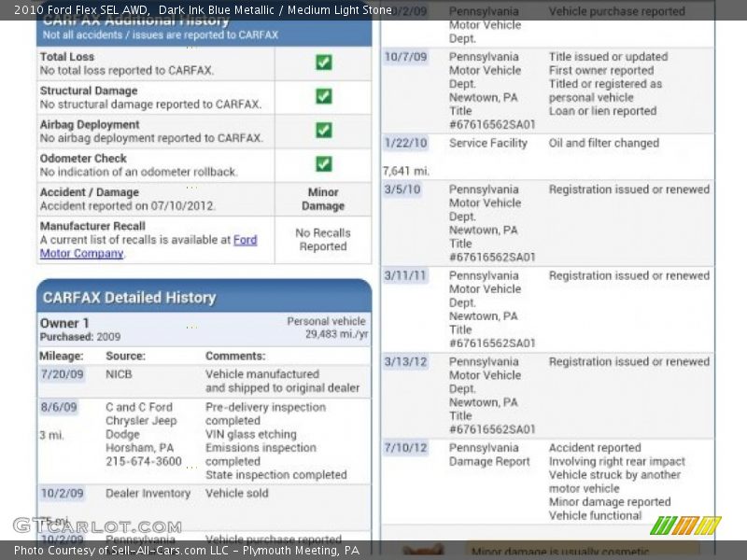Viewport: 747px width, 560px height.
Task: Click Dealer Inventory source entry
Action: [x=148, y=494]
